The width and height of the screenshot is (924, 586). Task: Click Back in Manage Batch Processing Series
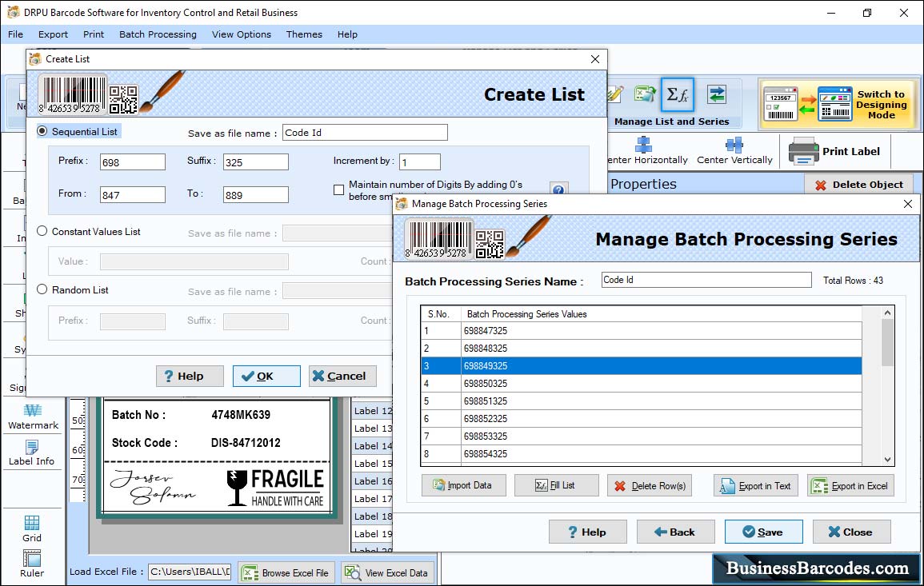(x=676, y=532)
